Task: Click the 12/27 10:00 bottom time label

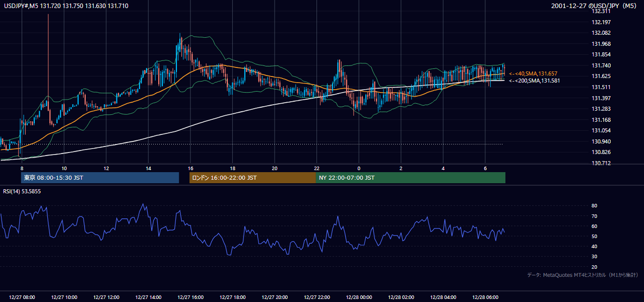Action: 64,297
